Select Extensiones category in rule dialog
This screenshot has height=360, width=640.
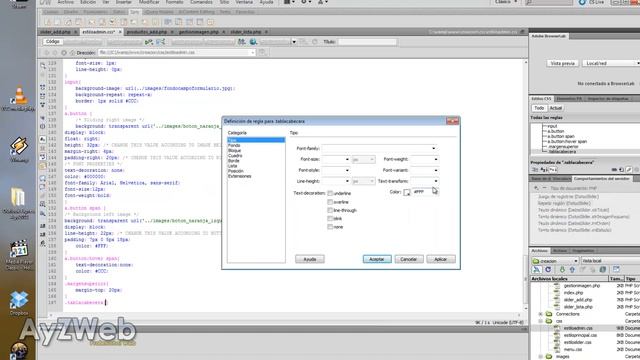[240, 176]
